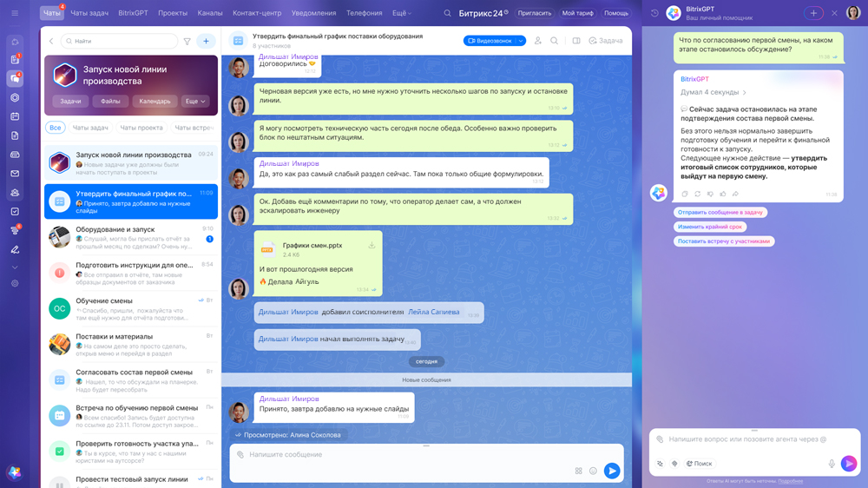Open the Задача button in chat header
This screenshot has height=488, width=868.
coord(606,41)
